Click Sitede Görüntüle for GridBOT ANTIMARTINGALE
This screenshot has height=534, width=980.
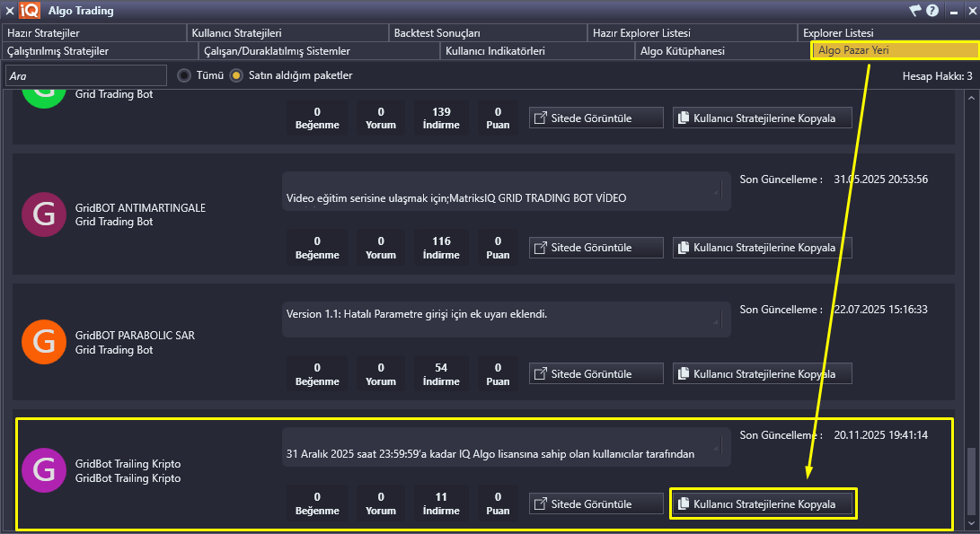(596, 248)
